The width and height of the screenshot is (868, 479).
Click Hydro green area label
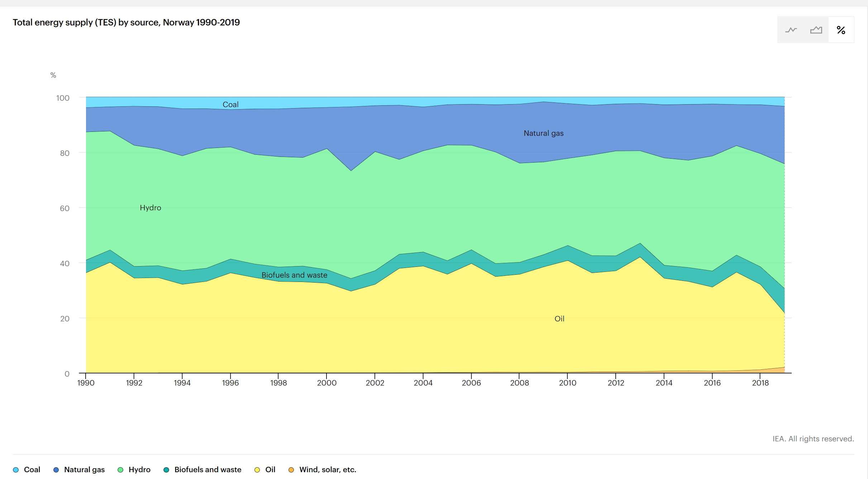click(x=150, y=208)
